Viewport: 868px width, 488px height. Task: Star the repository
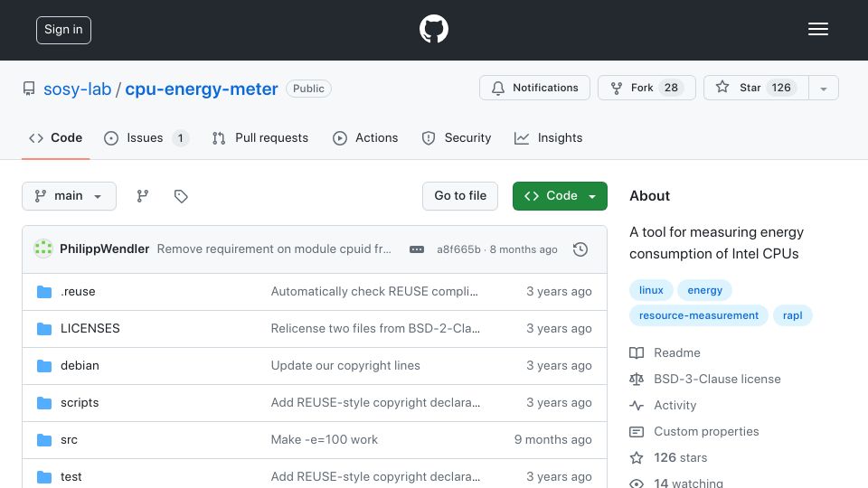tap(756, 88)
